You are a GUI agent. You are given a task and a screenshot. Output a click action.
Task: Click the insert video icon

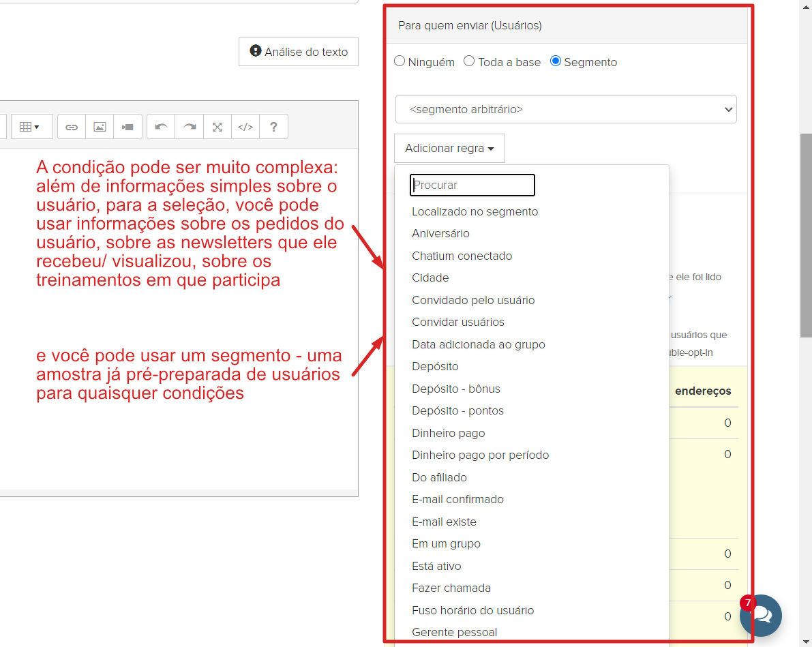[127, 127]
